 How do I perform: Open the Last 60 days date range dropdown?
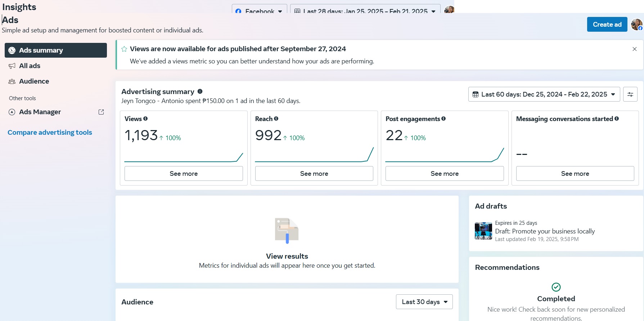tap(544, 94)
